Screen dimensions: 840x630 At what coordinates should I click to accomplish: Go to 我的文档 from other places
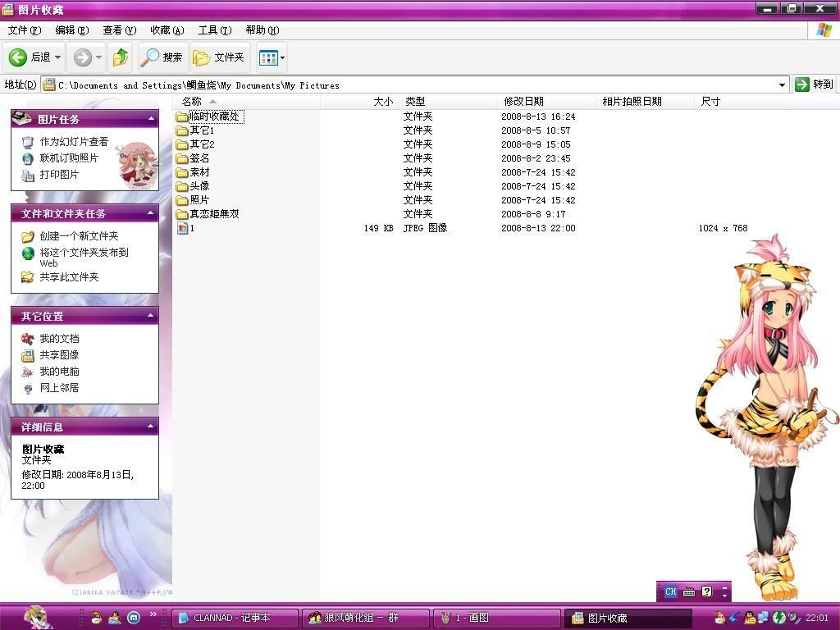[x=59, y=339]
